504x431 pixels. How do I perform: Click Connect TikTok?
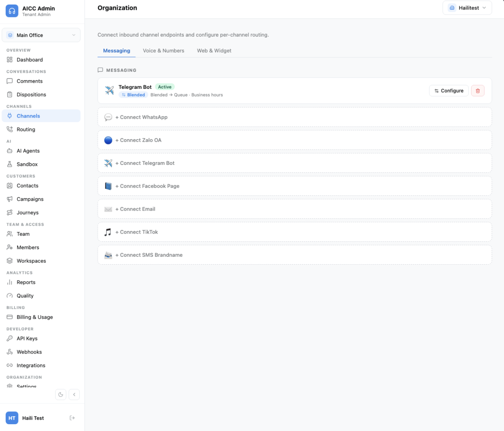[295, 232]
